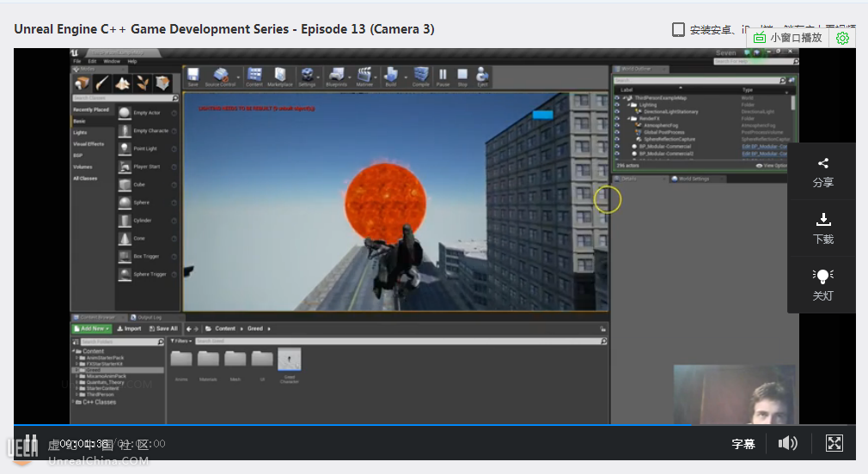Navigate back in Content Browser
868x474 pixels.
pos(189,329)
